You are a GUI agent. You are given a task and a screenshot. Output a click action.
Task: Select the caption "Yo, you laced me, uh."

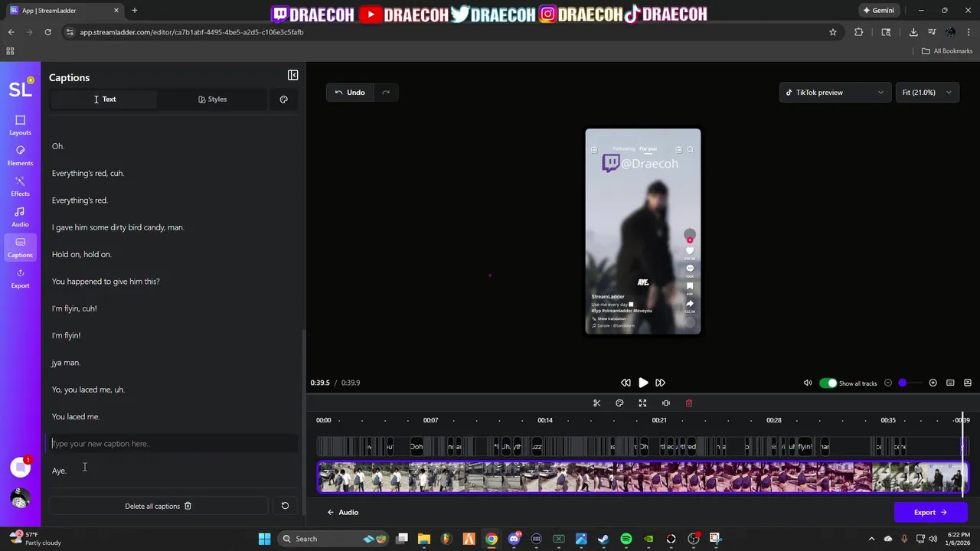88,390
